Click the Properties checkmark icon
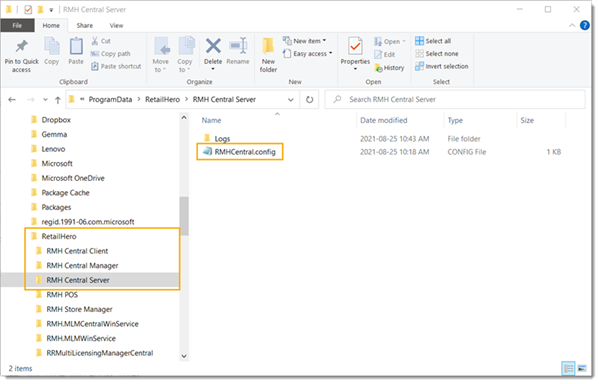This screenshot has width=599, height=384. 355,47
